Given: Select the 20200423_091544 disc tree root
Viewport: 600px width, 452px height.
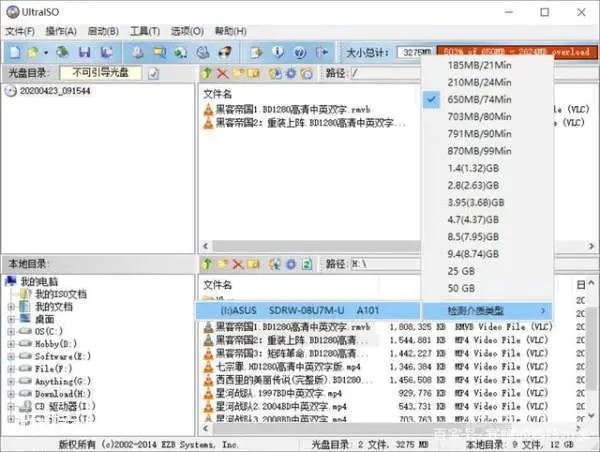Looking at the screenshot, I should tap(55, 91).
